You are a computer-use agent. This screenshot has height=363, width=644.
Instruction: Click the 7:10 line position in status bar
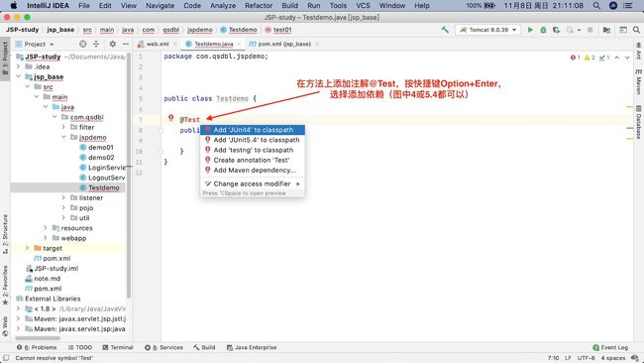click(x=553, y=358)
